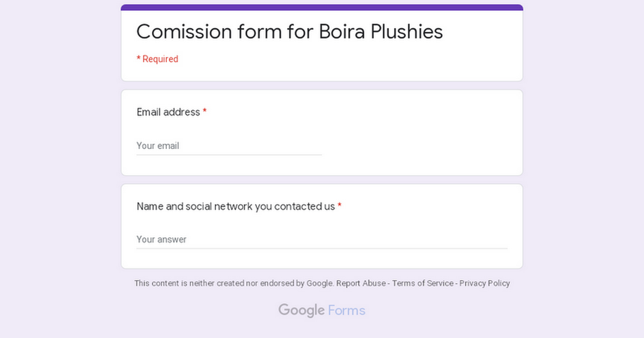Click the red asterisk beside Email address
The width and height of the screenshot is (644, 338).
(x=204, y=112)
